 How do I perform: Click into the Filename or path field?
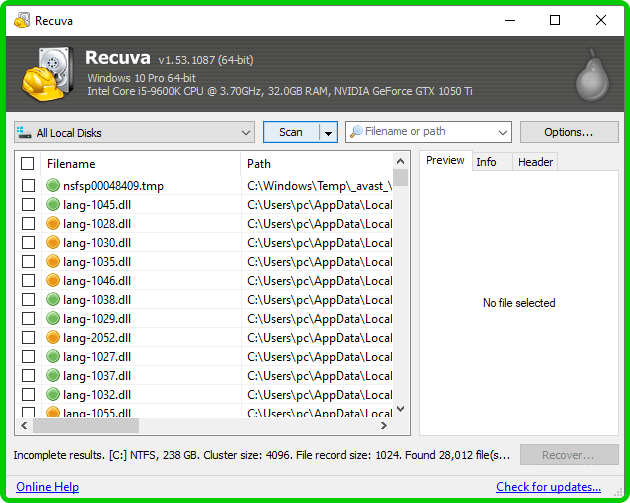[x=429, y=131]
